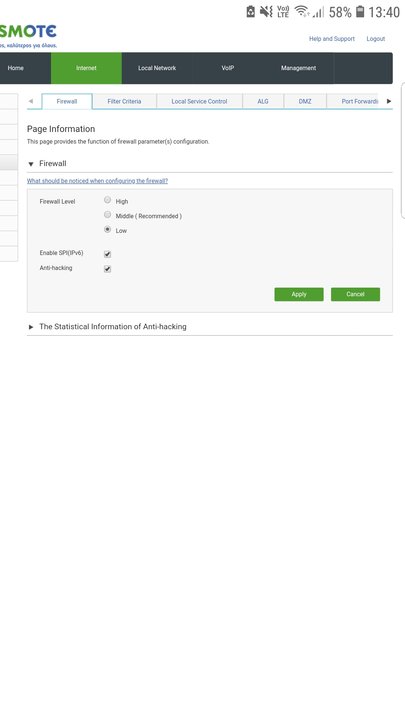This screenshot has width=405, height=720.
Task: Select Middle (Recommended) firewall level
Action: click(x=107, y=214)
